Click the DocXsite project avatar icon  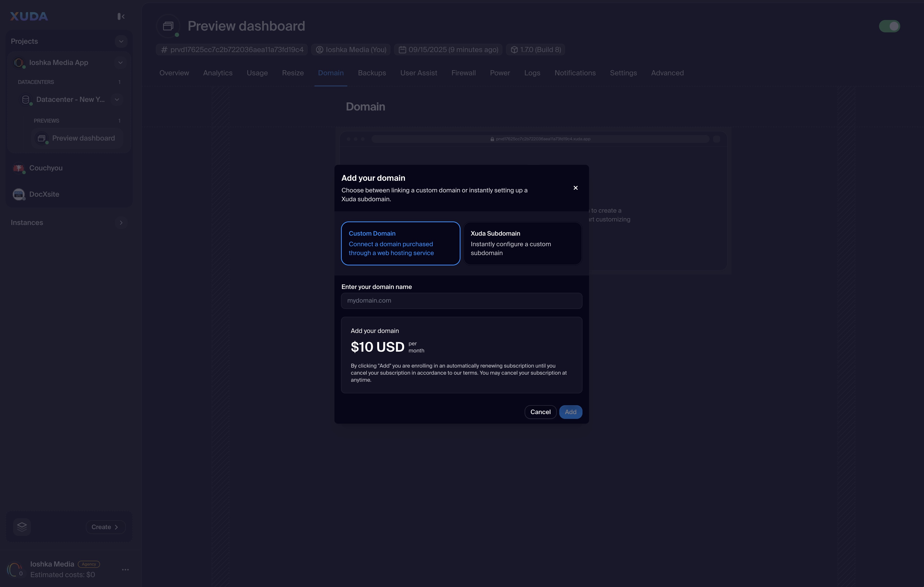point(18,194)
